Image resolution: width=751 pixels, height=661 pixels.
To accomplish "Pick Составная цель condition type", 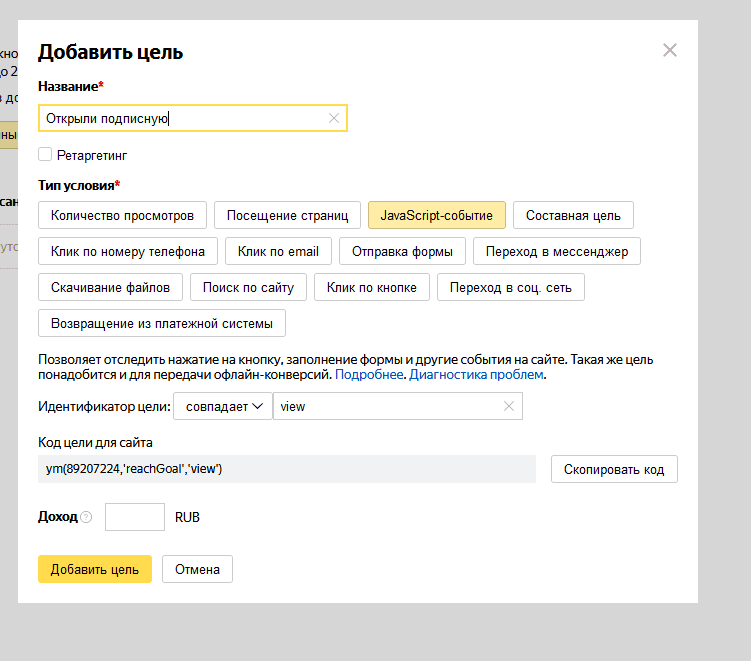I will [573, 215].
